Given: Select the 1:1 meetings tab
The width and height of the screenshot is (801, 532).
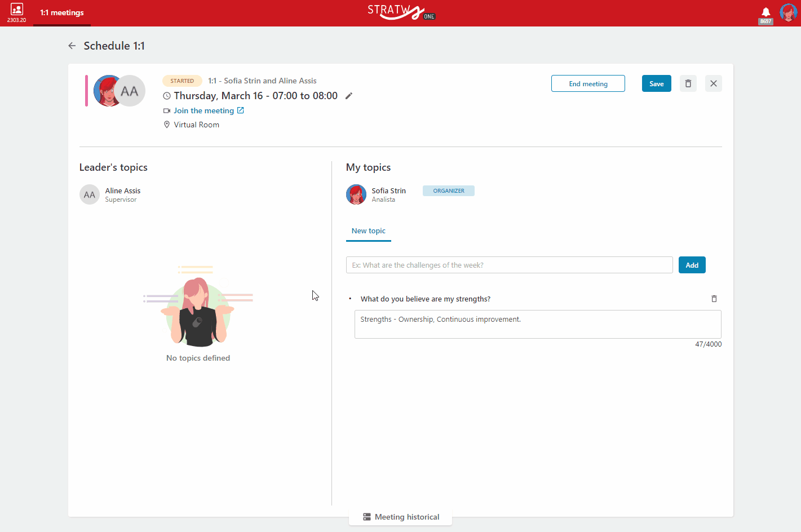Looking at the screenshot, I should click(x=62, y=13).
